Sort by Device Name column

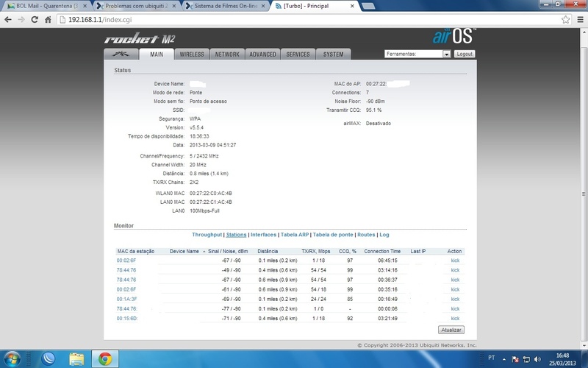pos(184,251)
